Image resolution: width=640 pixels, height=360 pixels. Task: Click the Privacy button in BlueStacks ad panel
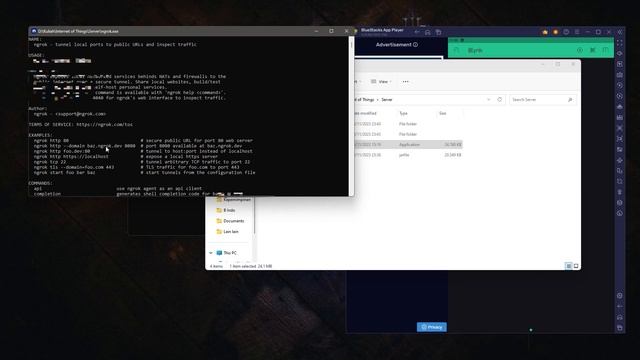[432, 327]
